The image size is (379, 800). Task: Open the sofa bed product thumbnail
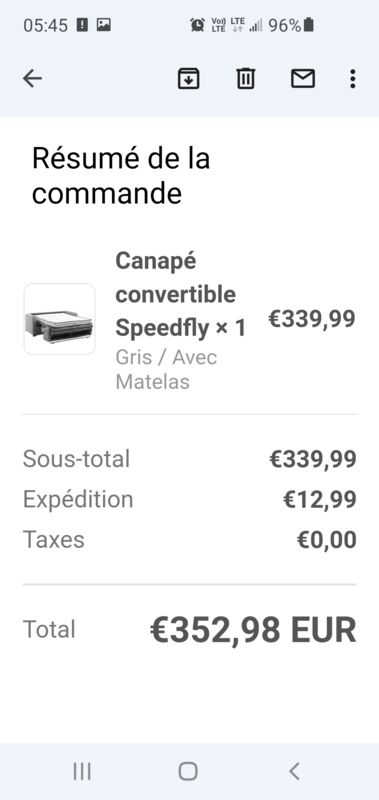(x=59, y=319)
